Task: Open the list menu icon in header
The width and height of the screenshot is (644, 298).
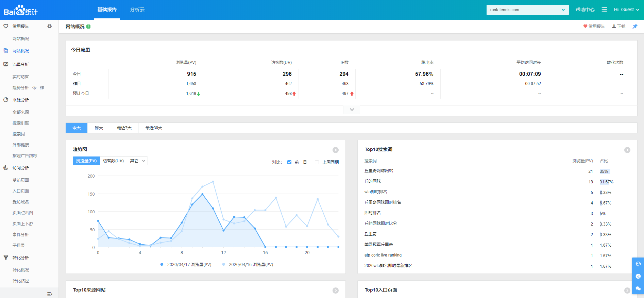Action: pos(604,10)
